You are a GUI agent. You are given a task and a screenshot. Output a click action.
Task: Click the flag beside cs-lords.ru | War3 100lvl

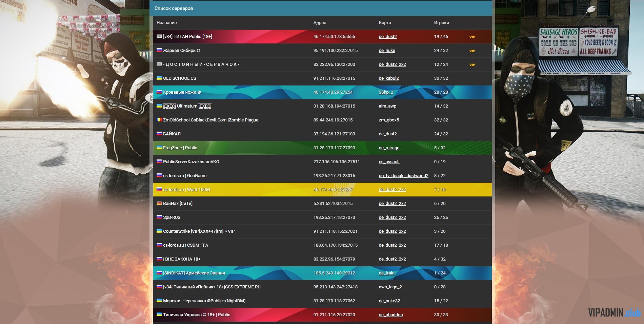click(159, 189)
